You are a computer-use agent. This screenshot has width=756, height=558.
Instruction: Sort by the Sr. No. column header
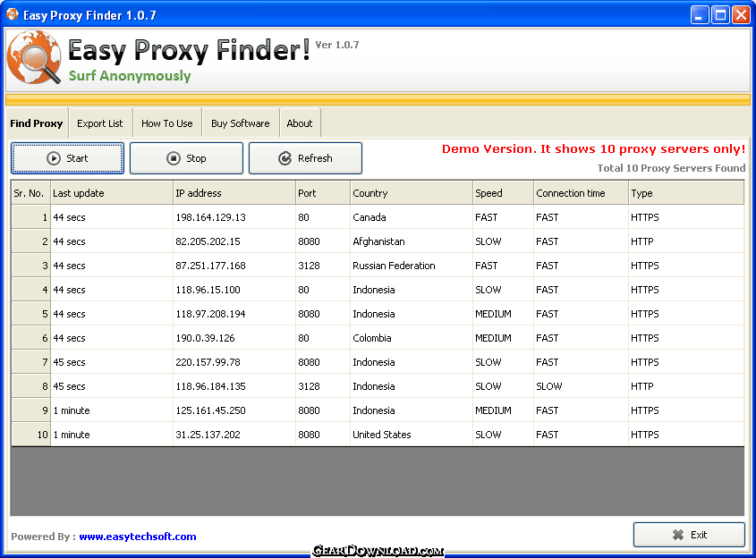point(30,193)
